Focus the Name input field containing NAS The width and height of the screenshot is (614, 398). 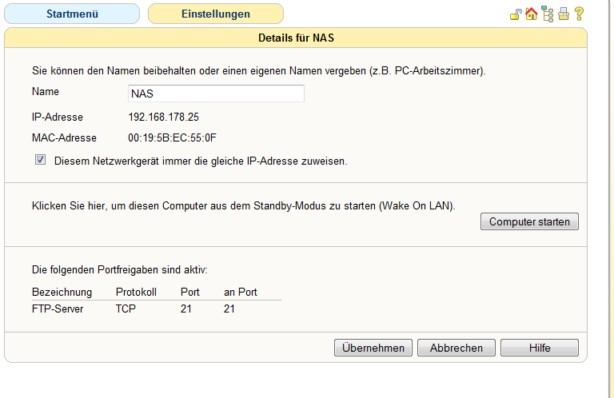[216, 94]
